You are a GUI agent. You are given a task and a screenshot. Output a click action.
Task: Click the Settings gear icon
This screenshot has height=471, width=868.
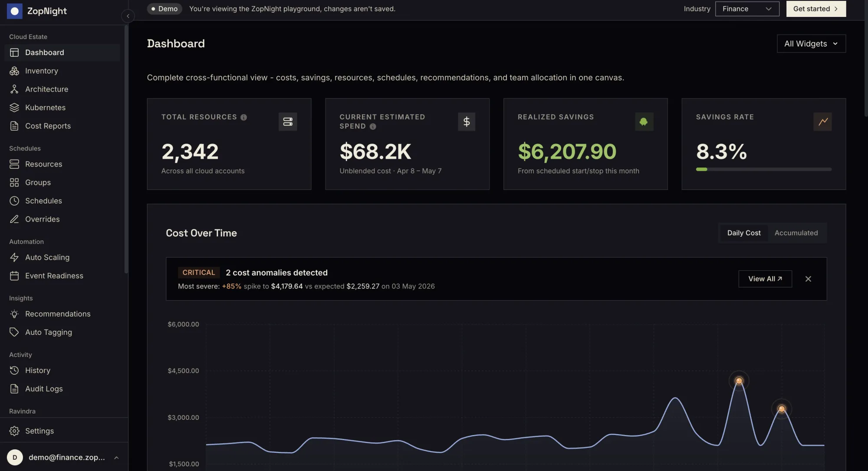click(x=14, y=431)
